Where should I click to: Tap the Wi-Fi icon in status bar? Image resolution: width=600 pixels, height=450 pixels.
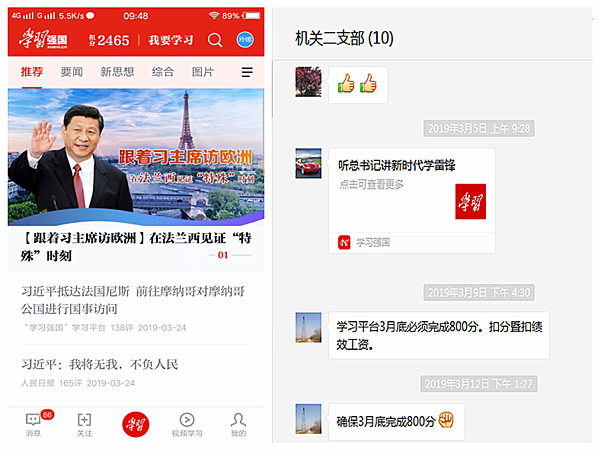(x=214, y=15)
